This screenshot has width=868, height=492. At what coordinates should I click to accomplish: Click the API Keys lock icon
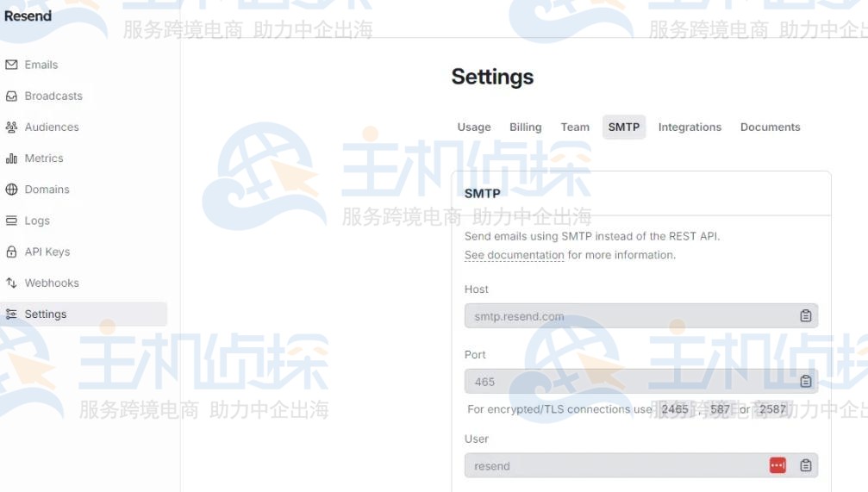point(11,252)
